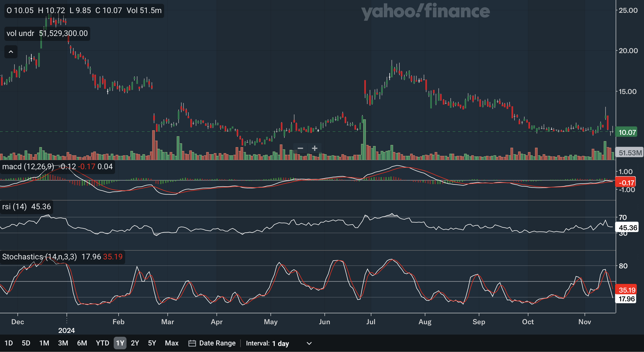Select the YTD range button

tap(102, 343)
